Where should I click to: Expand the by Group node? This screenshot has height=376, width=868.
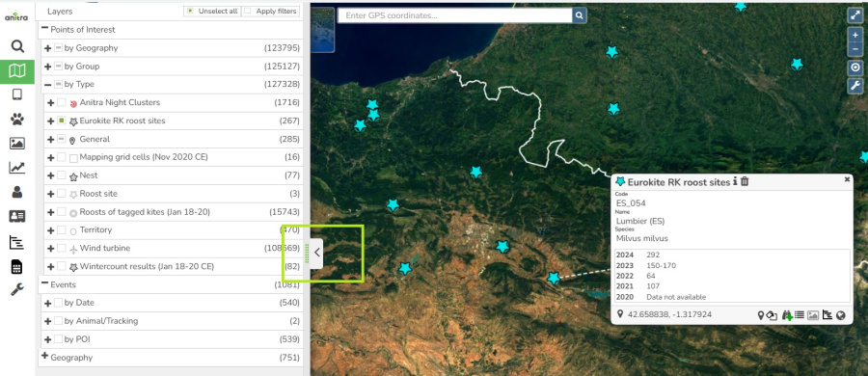pyautogui.click(x=48, y=67)
